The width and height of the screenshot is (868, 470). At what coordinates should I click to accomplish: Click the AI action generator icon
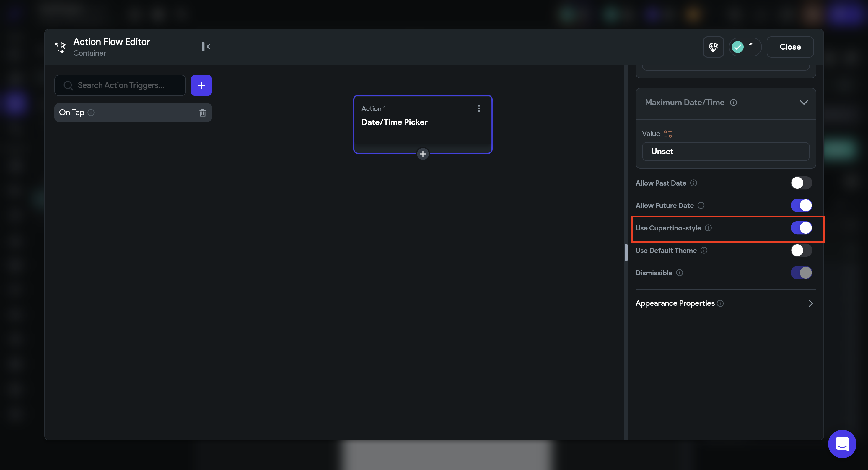(713, 47)
